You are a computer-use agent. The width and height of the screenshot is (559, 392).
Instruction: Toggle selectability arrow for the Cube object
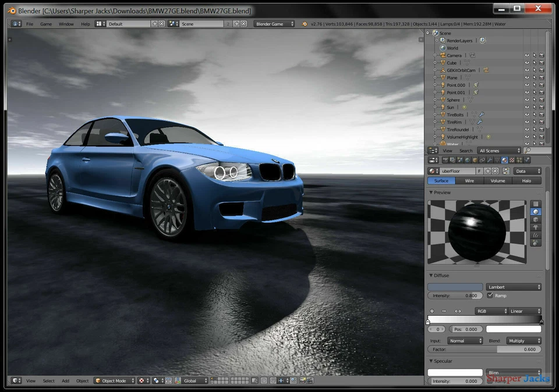(535, 63)
